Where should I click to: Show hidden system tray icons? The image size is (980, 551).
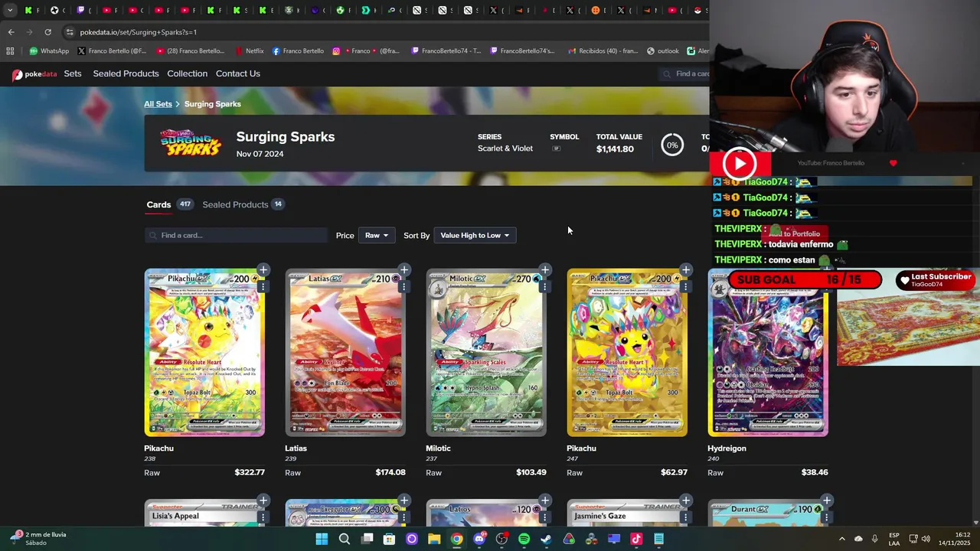pyautogui.click(x=842, y=539)
